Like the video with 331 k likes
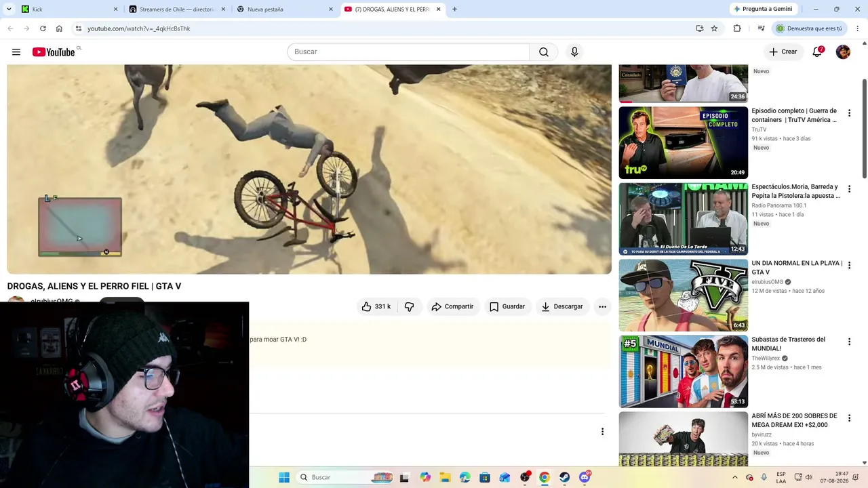This screenshot has height=488, width=868. coord(376,306)
